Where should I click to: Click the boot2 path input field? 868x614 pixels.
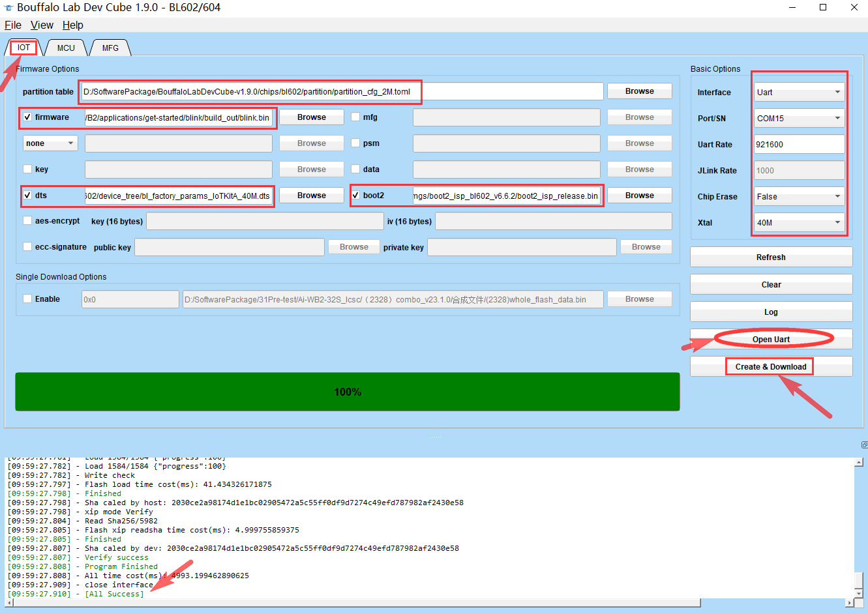(x=507, y=196)
